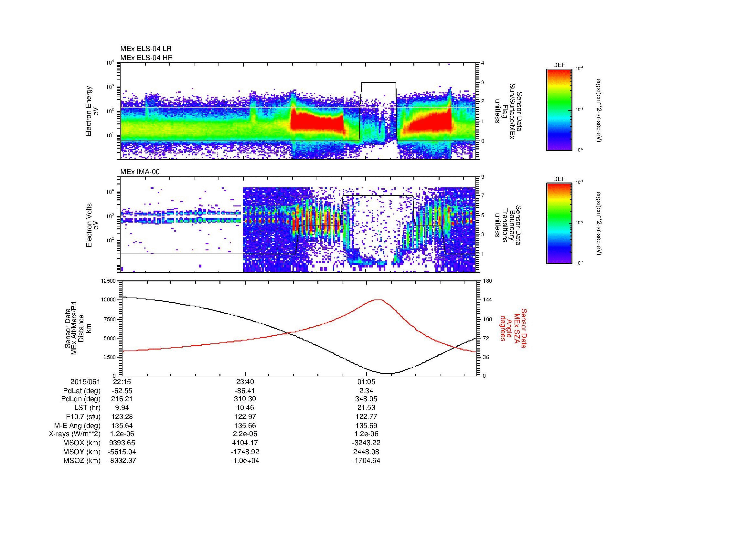756x534 pixels.
Task: Click the PdLon value '216.21'
Action: (122, 399)
